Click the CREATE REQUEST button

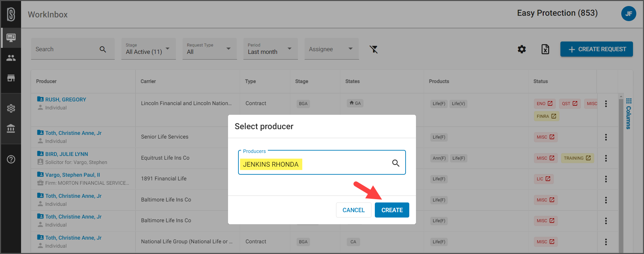point(597,49)
